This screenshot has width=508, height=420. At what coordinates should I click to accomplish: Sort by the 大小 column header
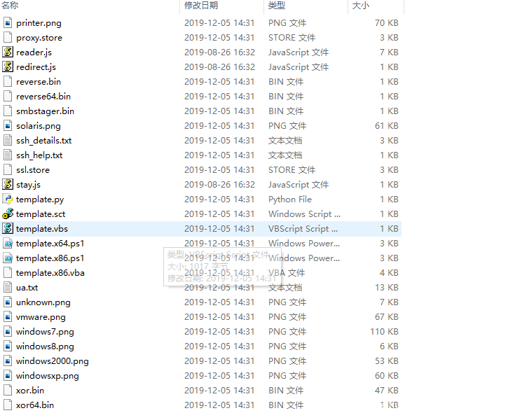click(361, 6)
